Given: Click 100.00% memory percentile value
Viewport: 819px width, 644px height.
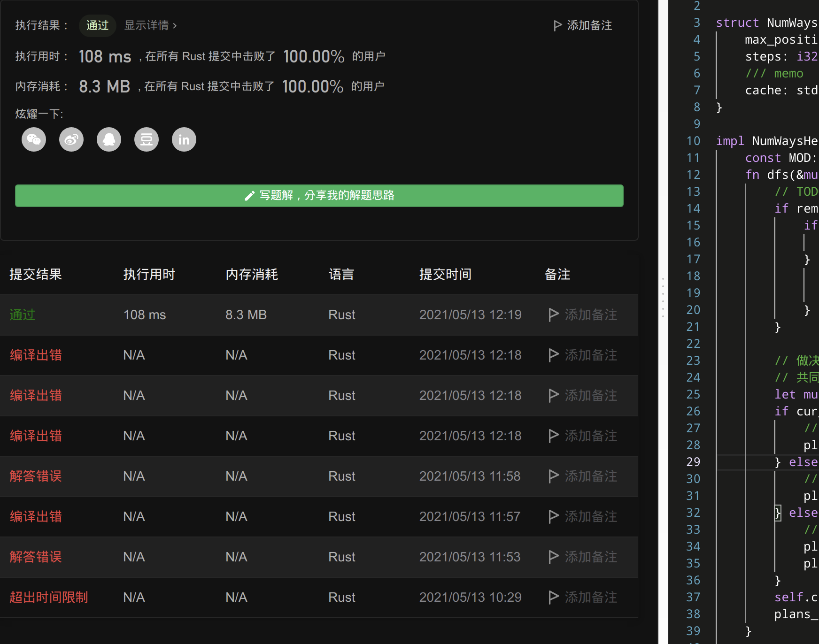Looking at the screenshot, I should [313, 86].
